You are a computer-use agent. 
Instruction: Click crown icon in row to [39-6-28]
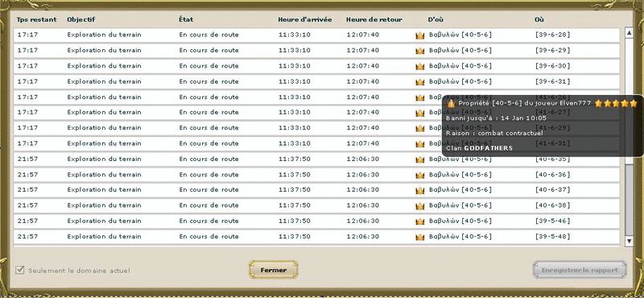coord(419,35)
